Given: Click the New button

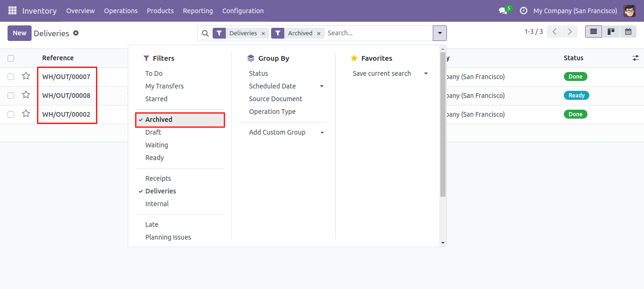Looking at the screenshot, I should tap(19, 33).
